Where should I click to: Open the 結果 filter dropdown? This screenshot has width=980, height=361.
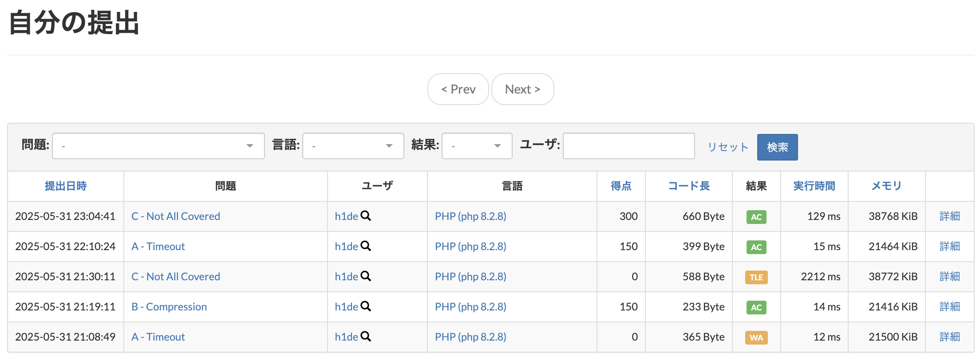477,146
